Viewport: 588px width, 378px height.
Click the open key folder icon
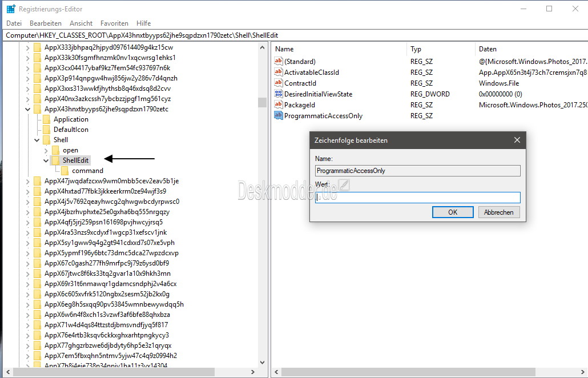click(x=56, y=150)
